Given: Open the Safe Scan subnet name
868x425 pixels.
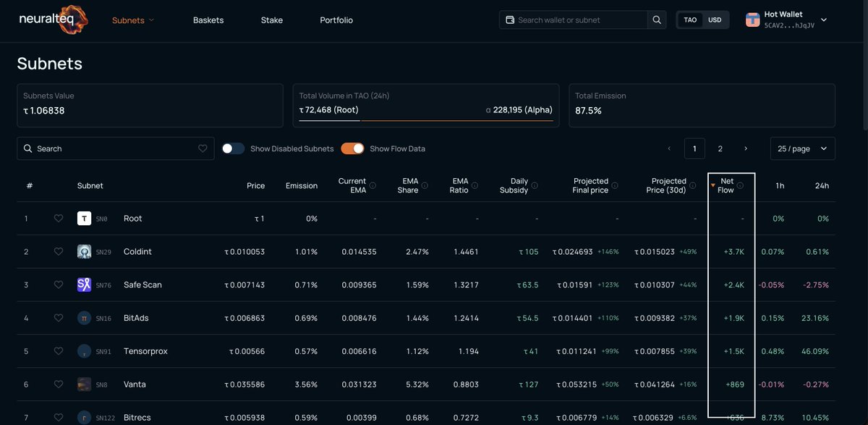Looking at the screenshot, I should (x=142, y=285).
